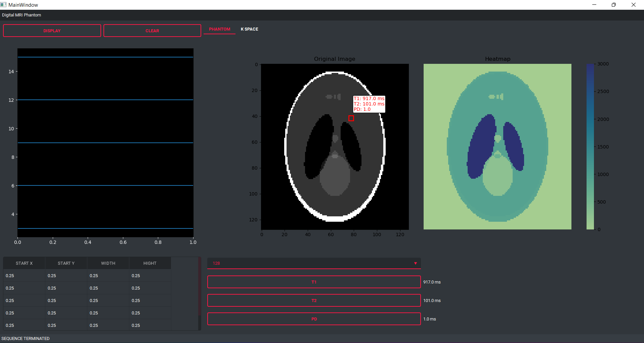The height and width of the screenshot is (343, 644).
Task: Open the Digital MRI Phantom menu
Action: (x=21, y=15)
